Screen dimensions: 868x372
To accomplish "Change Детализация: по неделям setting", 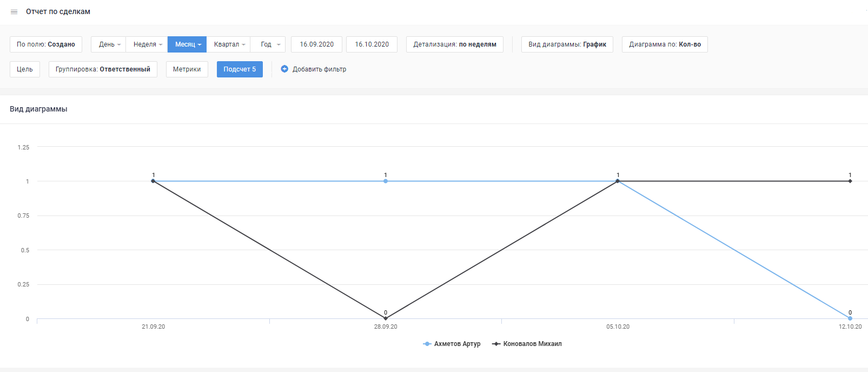I will [x=454, y=44].
